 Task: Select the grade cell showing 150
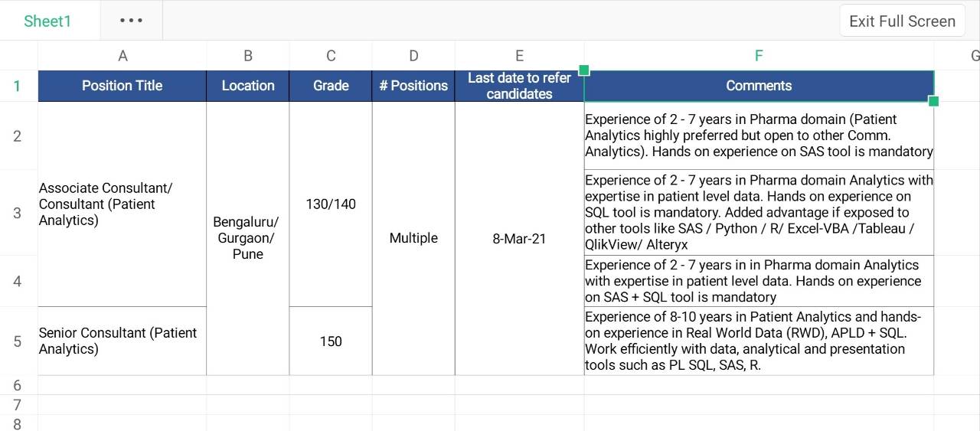click(331, 341)
